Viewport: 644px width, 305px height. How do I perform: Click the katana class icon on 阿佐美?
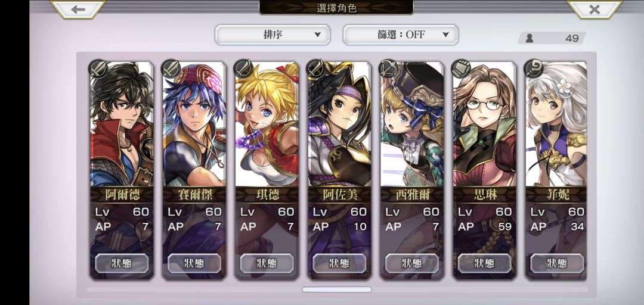[316, 69]
